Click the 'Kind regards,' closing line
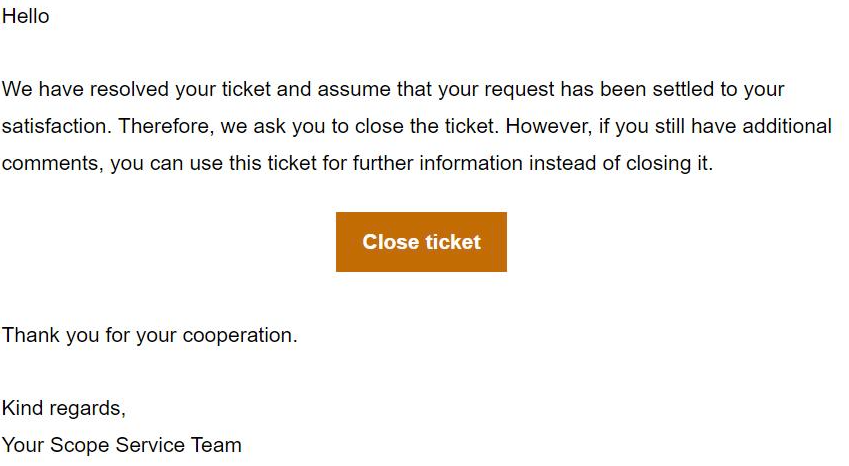 [x=64, y=408]
